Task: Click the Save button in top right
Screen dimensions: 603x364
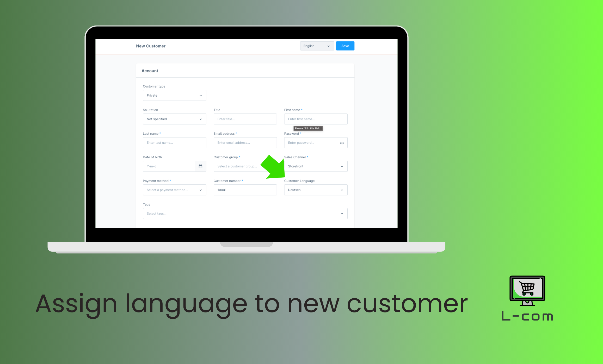Action: 345,46
